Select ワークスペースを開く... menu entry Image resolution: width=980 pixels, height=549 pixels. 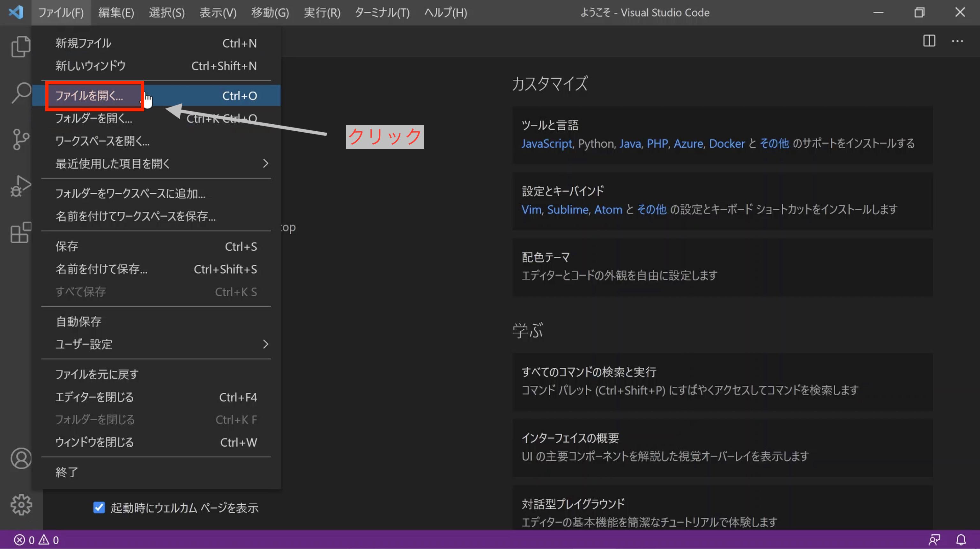pos(156,141)
